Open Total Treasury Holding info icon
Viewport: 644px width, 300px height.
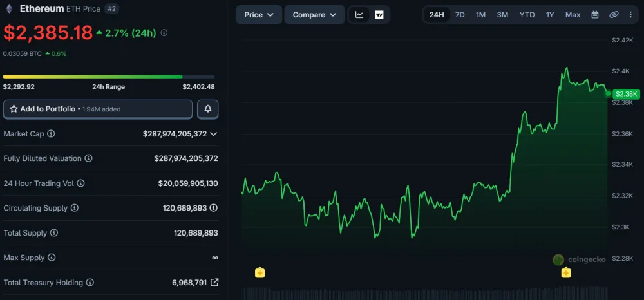pos(90,283)
